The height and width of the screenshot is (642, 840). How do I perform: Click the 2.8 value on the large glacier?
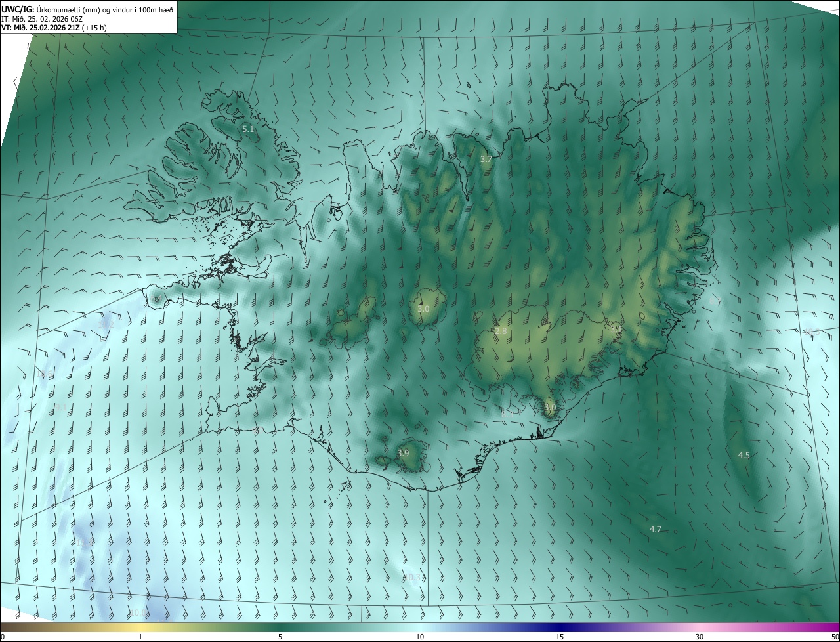click(501, 332)
